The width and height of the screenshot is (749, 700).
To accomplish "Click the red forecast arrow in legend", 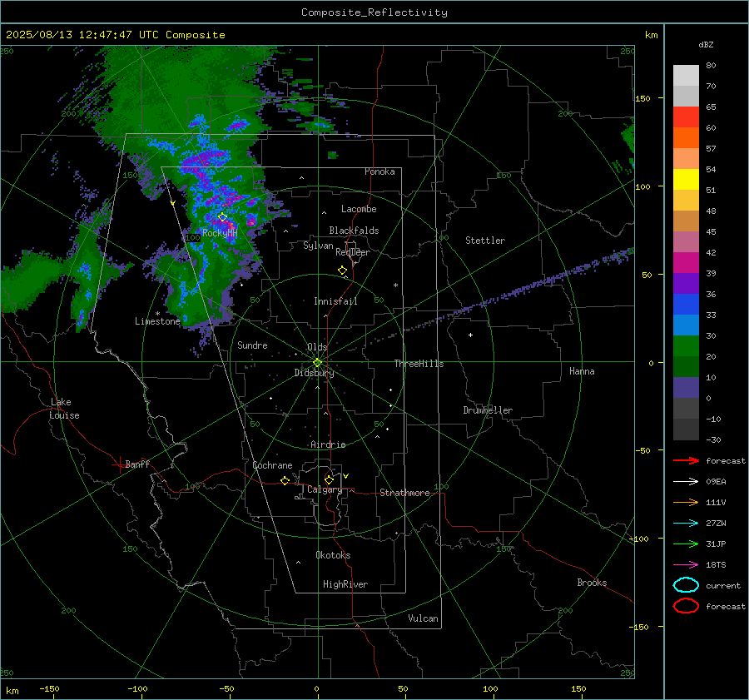I will (686, 460).
